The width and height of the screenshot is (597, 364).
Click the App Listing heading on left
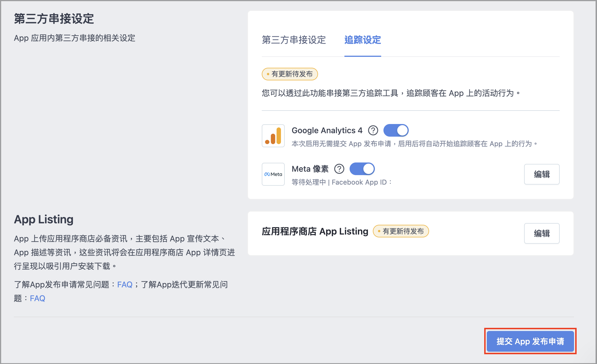tap(44, 219)
